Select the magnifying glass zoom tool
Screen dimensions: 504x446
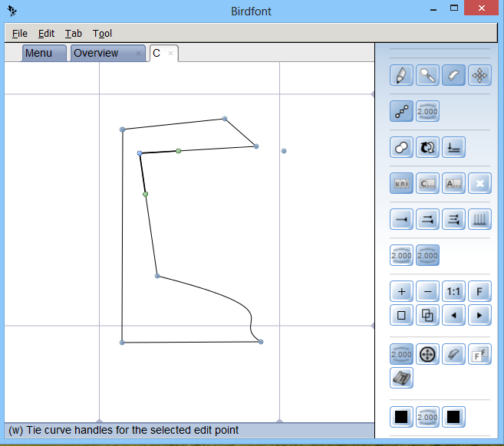427,75
